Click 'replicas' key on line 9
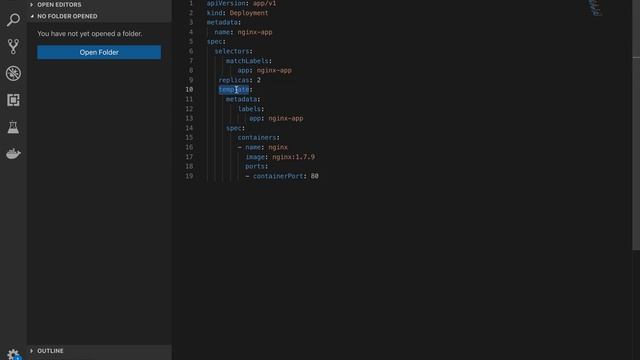 pos(234,80)
